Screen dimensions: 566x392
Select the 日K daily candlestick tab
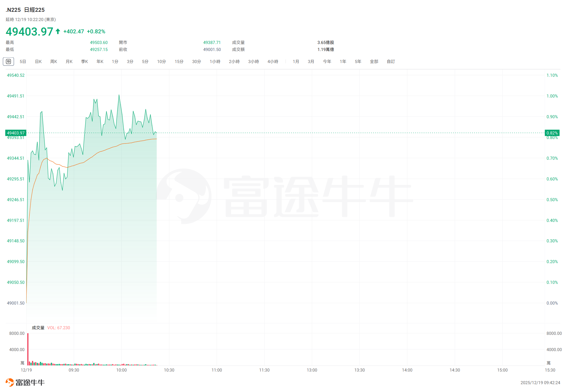[x=38, y=61]
